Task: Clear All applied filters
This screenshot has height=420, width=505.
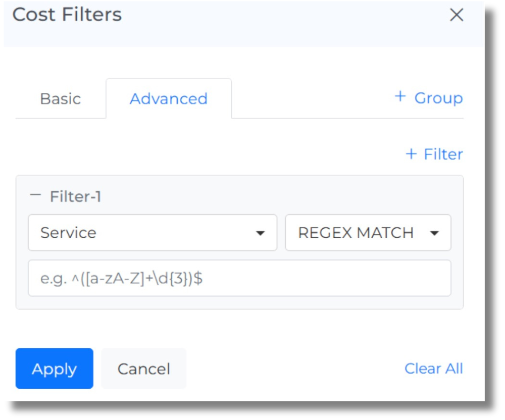Action: pyautogui.click(x=433, y=369)
